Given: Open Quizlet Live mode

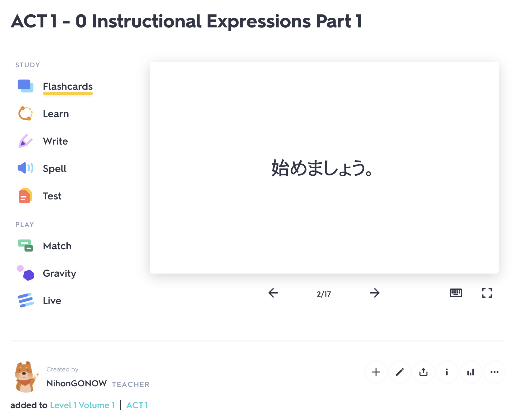Looking at the screenshot, I should click(x=52, y=301).
